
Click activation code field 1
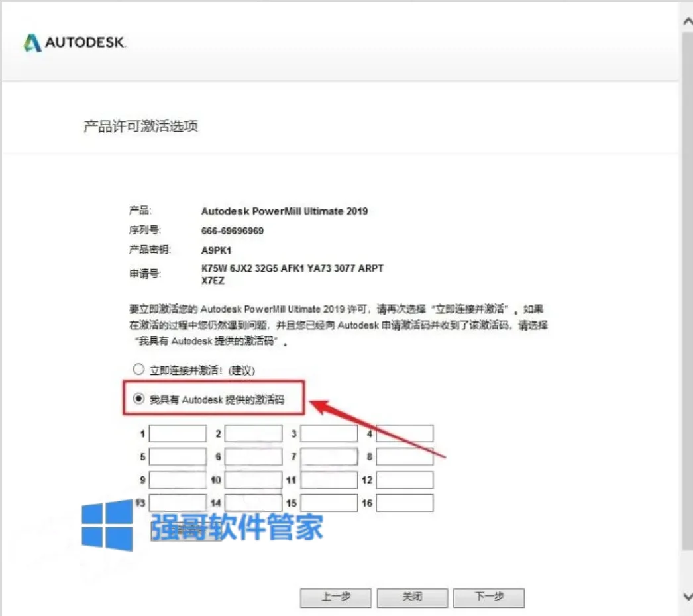coord(178,433)
